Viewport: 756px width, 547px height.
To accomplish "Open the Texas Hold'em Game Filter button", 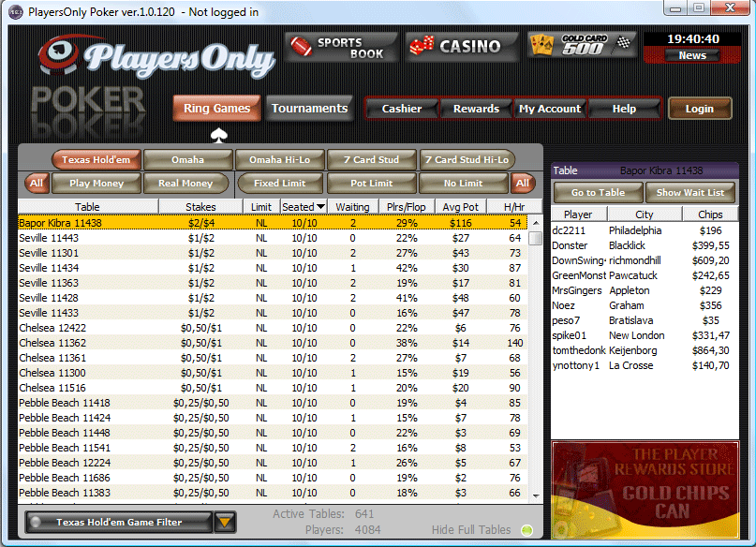I will pyautogui.click(x=119, y=522).
